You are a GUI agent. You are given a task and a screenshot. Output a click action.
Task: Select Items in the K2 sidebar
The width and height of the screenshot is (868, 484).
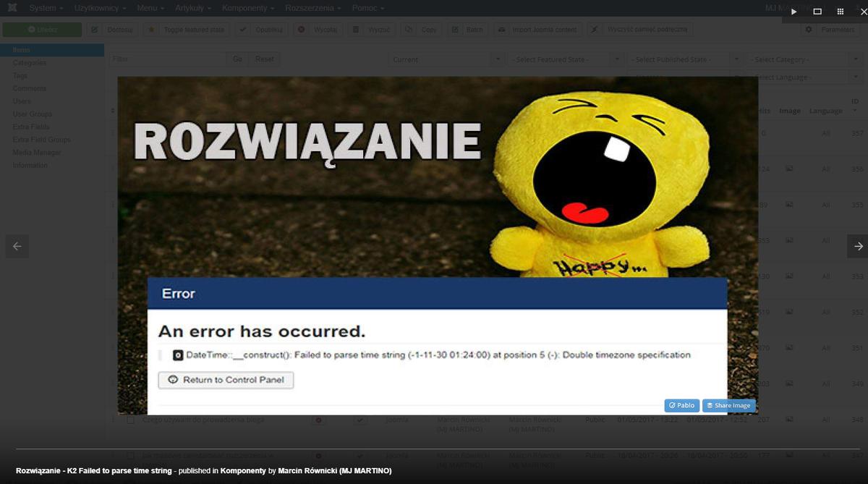(52, 50)
